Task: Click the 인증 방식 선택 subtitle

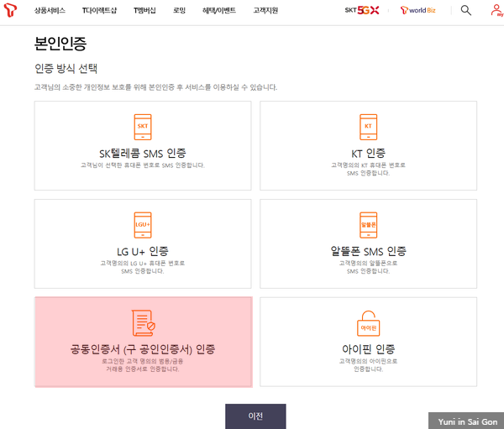Action: point(66,69)
